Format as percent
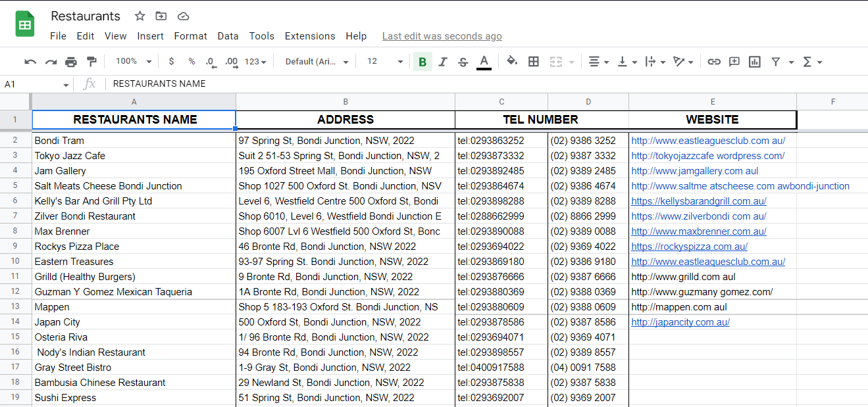868x407 pixels. (191, 61)
